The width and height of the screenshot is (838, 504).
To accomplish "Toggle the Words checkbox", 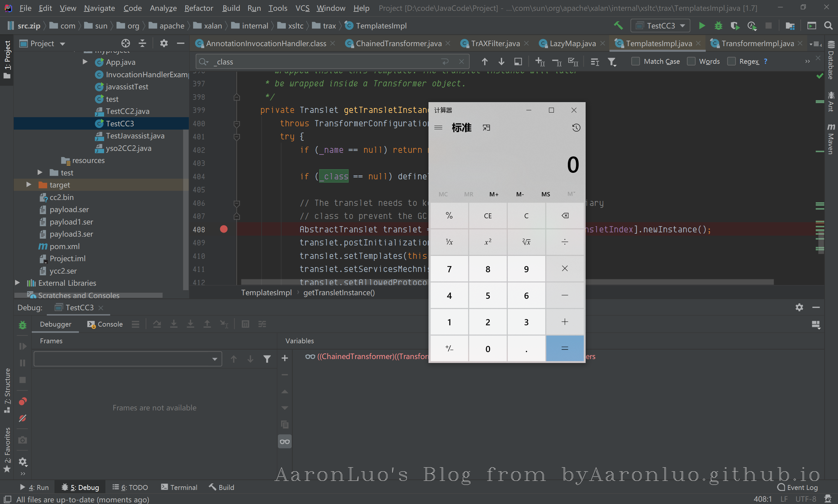I will (x=691, y=62).
